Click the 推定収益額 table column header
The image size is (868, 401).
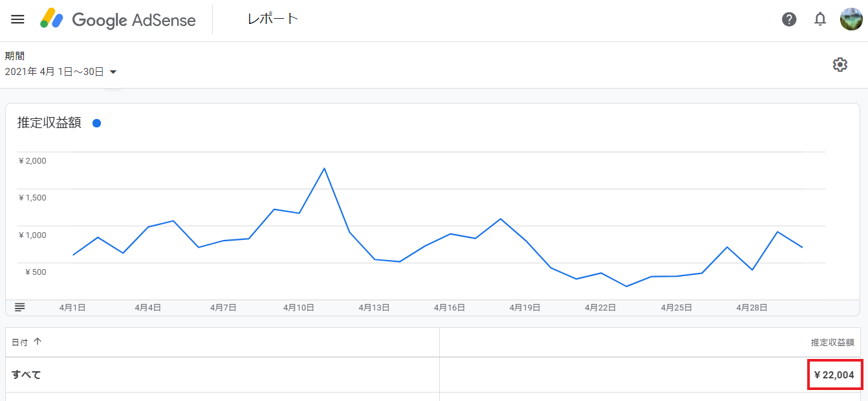coord(832,342)
